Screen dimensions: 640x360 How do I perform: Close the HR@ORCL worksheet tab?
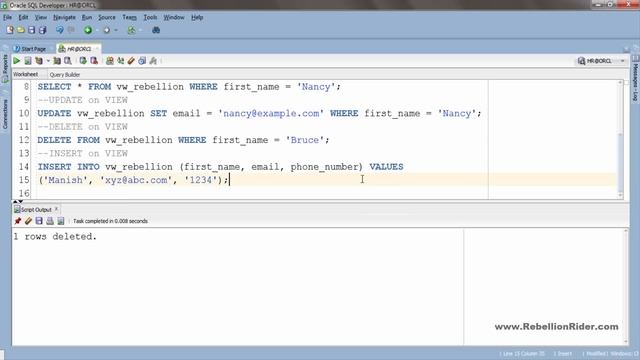(97, 49)
